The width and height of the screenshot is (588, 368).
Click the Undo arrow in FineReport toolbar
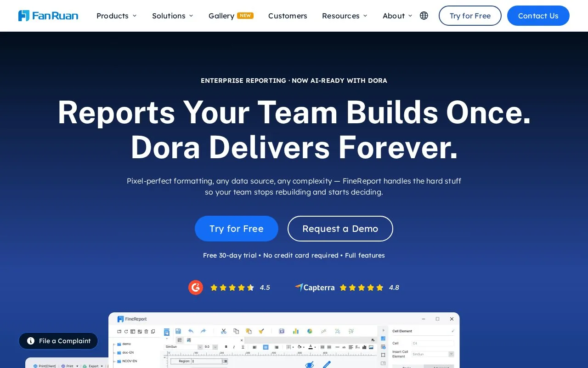[191, 331]
